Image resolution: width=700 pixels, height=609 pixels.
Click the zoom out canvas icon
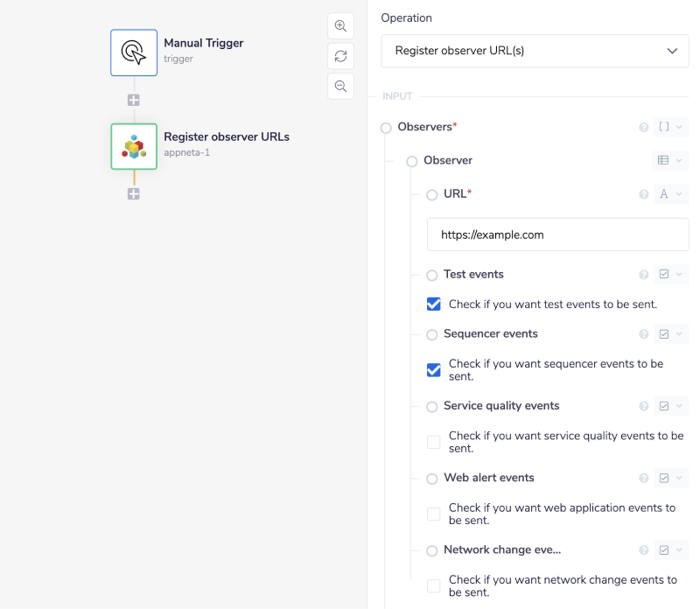click(340, 86)
